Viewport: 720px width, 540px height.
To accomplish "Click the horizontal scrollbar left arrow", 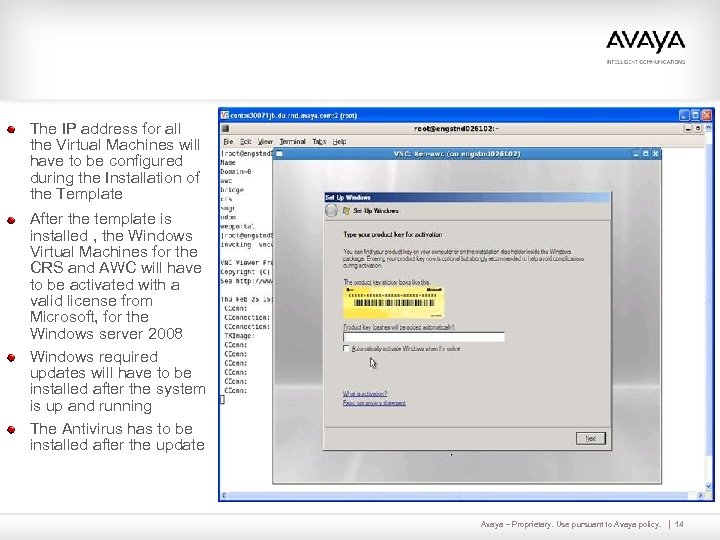I will tap(224, 495).
